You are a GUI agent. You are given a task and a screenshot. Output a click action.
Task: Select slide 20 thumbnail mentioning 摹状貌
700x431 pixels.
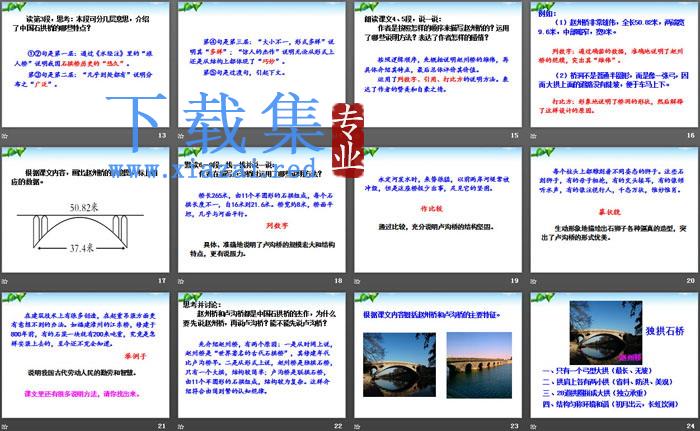(x=614, y=210)
